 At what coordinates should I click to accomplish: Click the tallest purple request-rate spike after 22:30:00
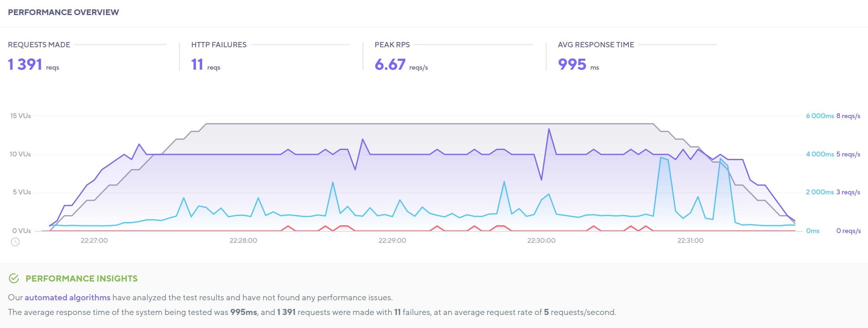click(549, 130)
